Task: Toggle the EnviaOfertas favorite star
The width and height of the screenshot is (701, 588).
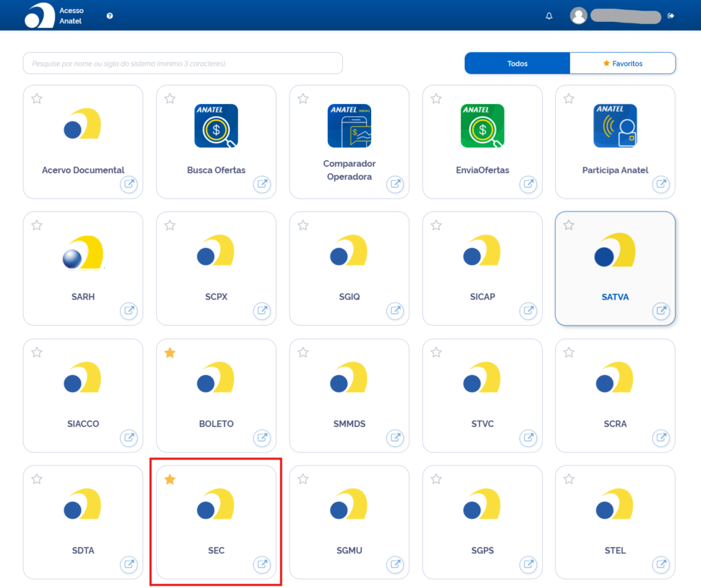Action: [436, 99]
